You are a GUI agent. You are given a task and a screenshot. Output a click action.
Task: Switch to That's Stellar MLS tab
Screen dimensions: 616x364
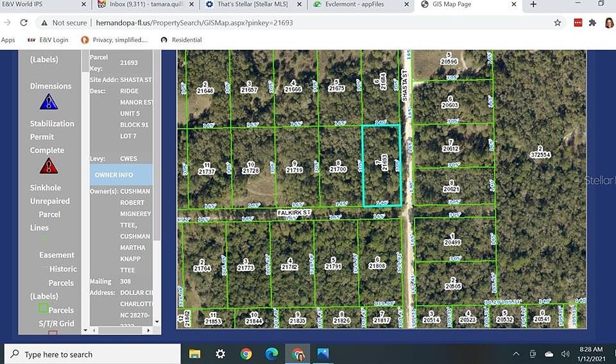253,4
